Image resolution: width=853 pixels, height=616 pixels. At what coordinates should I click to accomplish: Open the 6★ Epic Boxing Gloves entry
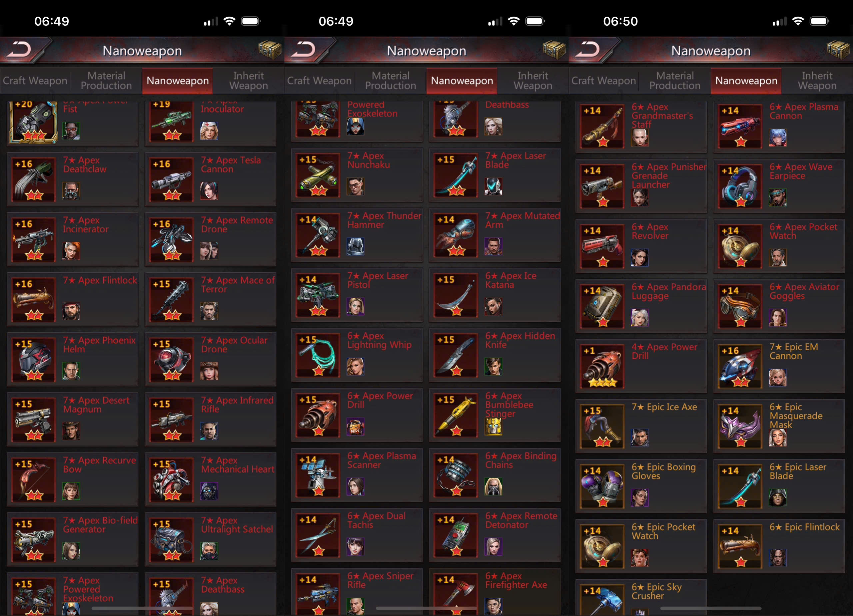[x=641, y=486]
